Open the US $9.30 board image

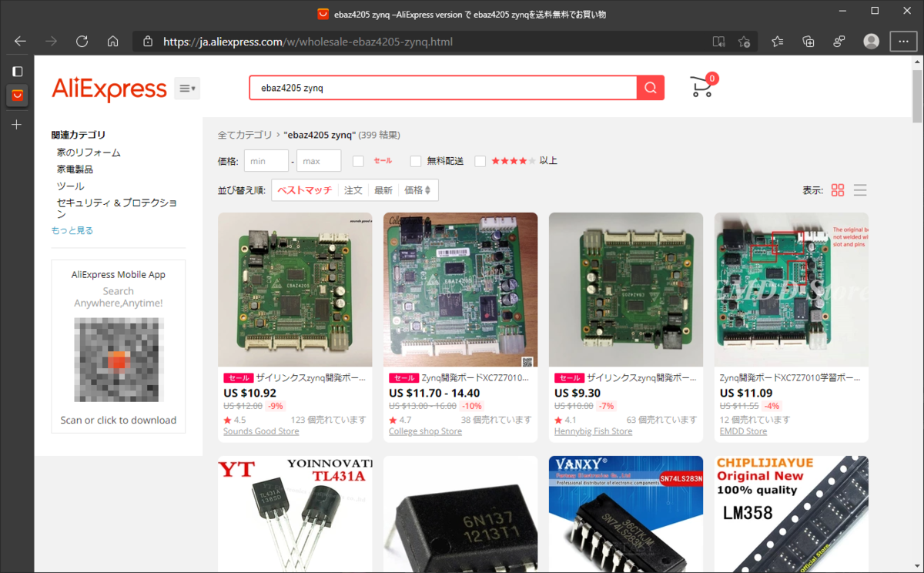(626, 290)
